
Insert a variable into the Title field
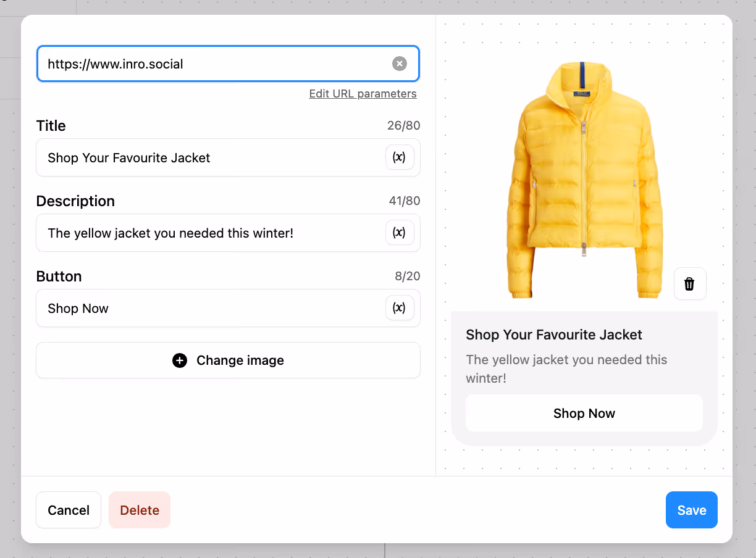(x=400, y=157)
